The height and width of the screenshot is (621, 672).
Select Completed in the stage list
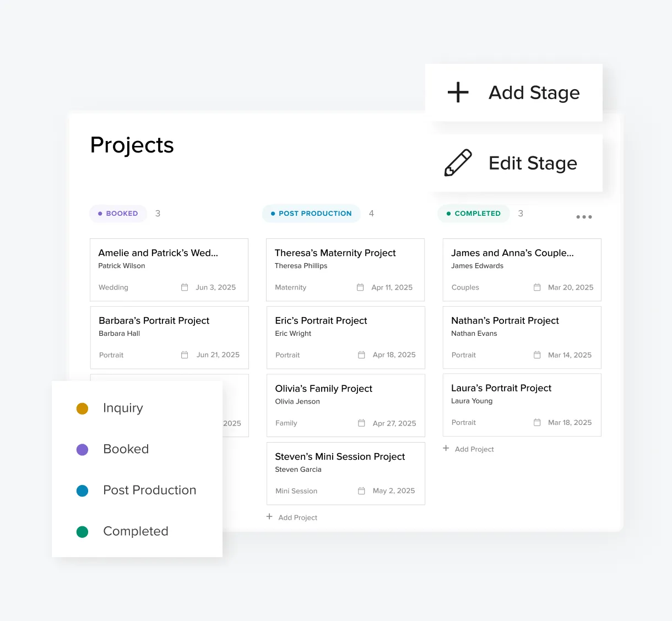[136, 531]
